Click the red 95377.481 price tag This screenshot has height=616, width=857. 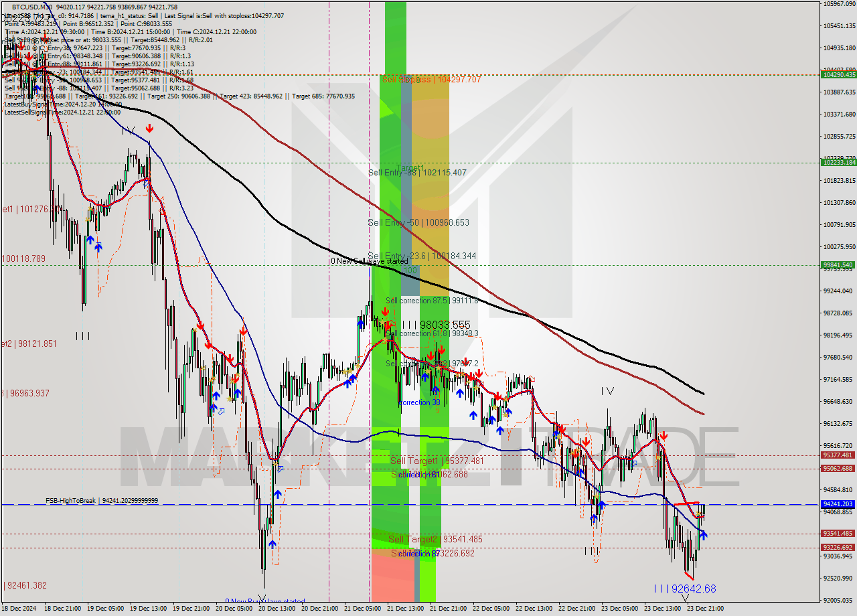pyautogui.click(x=838, y=455)
